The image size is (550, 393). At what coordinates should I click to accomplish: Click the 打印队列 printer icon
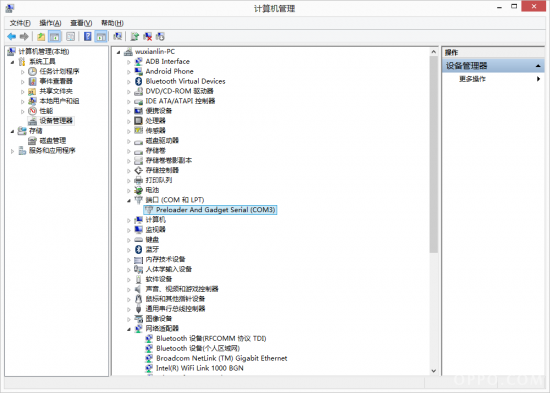139,180
